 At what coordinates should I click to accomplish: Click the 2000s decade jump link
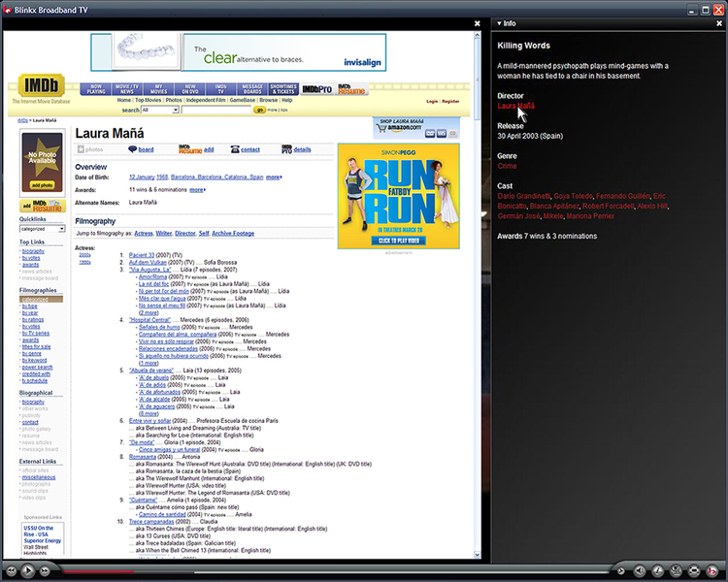pyautogui.click(x=85, y=255)
